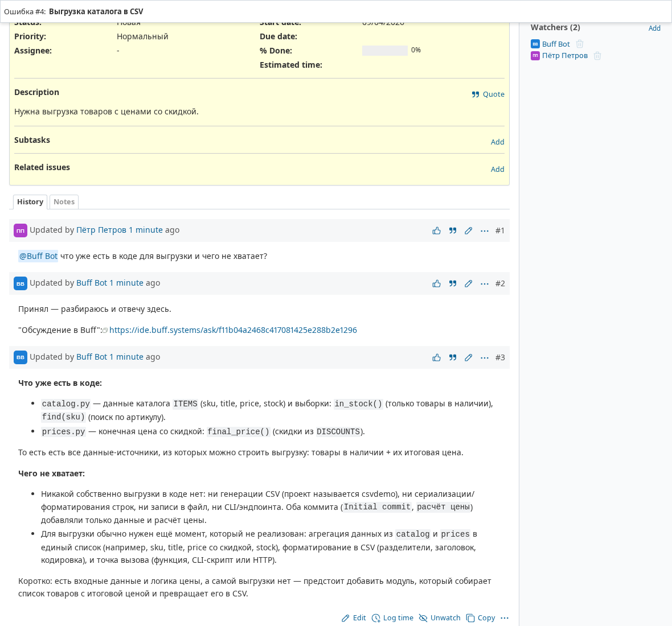Switch to the Notes tab
Image resolution: width=672 pixels, height=626 pixels.
tap(64, 201)
